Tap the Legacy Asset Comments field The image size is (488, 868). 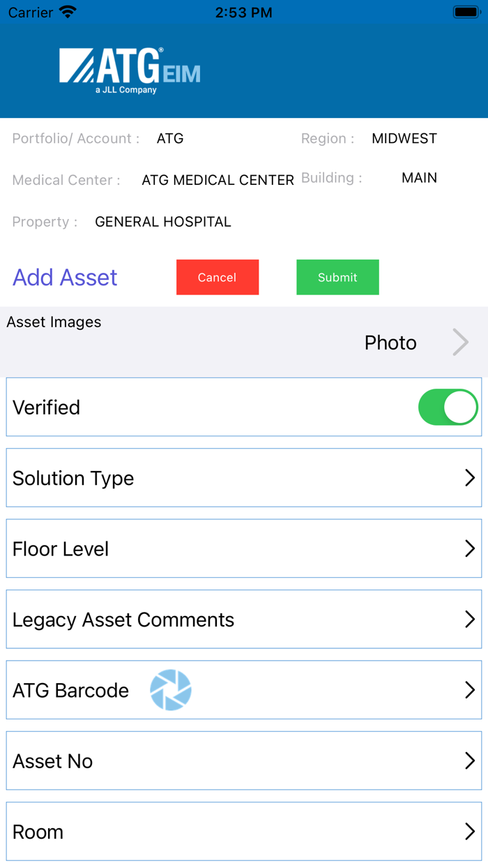(209, 620)
